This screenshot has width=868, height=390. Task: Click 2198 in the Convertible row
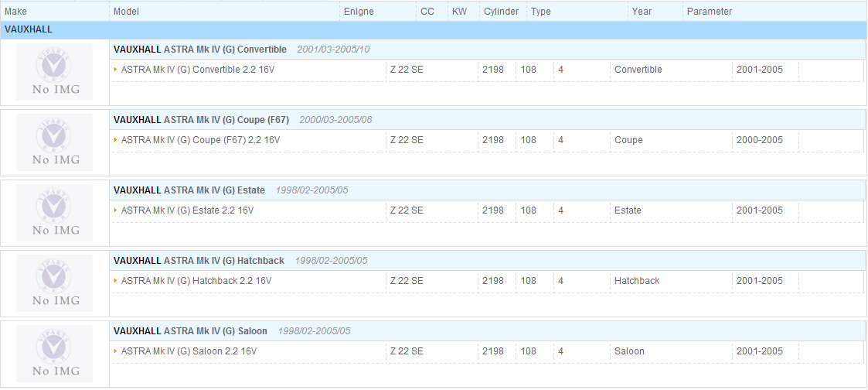coord(492,70)
